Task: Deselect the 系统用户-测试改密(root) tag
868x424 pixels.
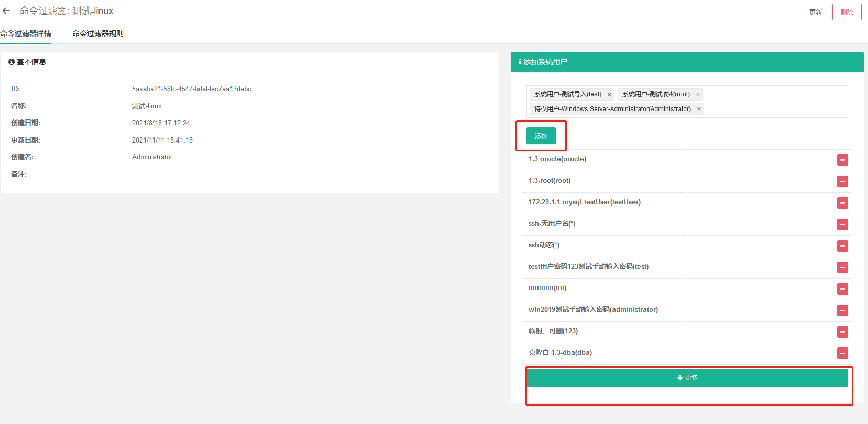Action: click(698, 95)
